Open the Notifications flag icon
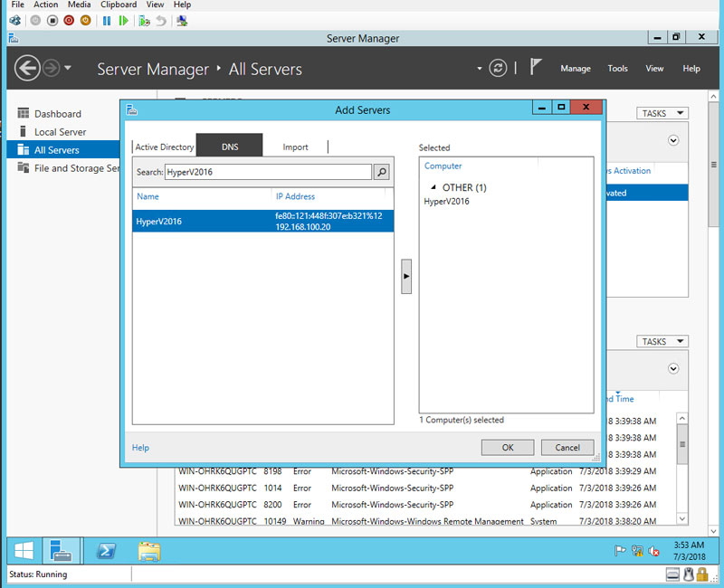The height and width of the screenshot is (588, 724). (x=536, y=68)
